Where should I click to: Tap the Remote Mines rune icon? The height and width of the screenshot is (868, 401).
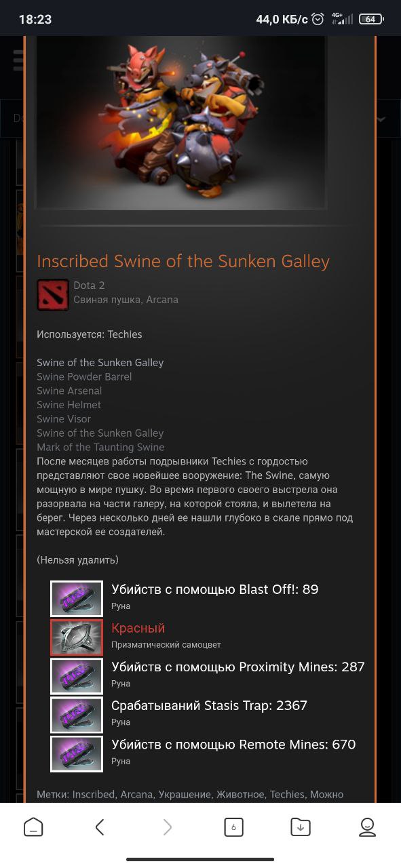[77, 753]
